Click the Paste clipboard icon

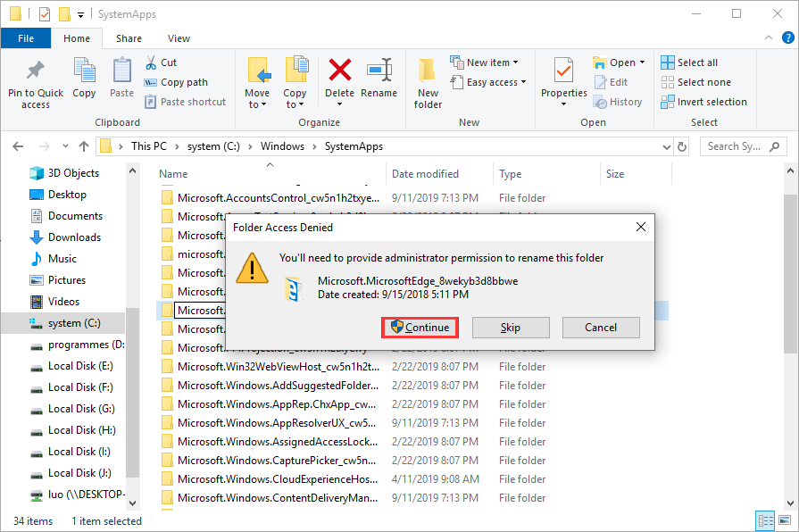(121, 71)
